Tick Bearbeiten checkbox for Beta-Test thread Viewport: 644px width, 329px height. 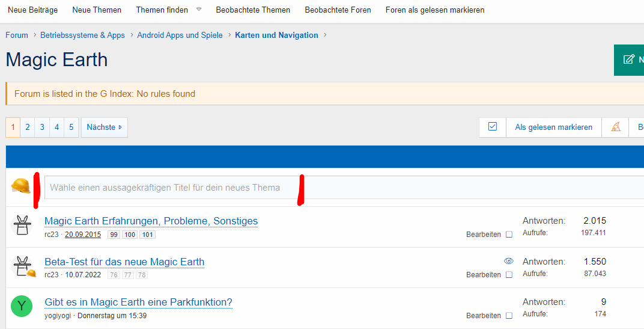point(509,275)
